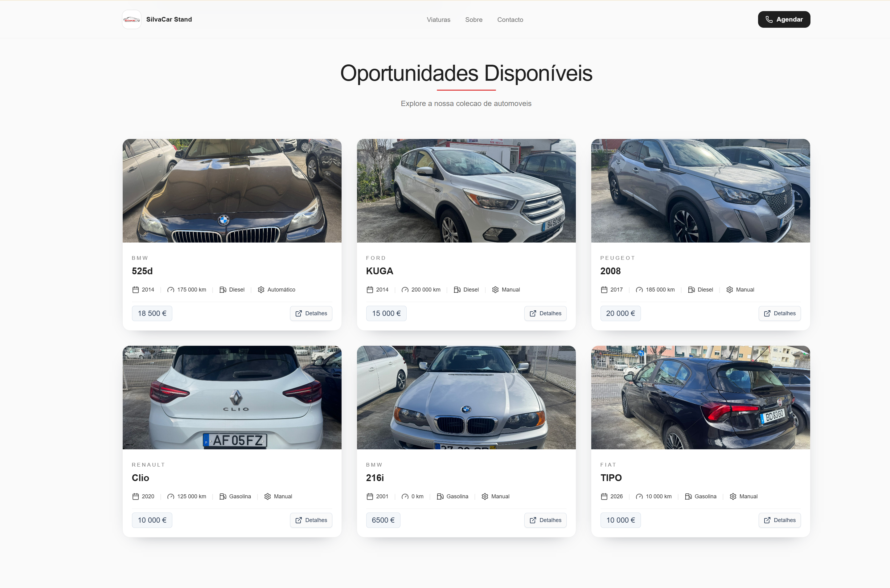Click the fuel pump icon on the BMW 216i card
Screen dimensions: 890x588
(x=440, y=496)
